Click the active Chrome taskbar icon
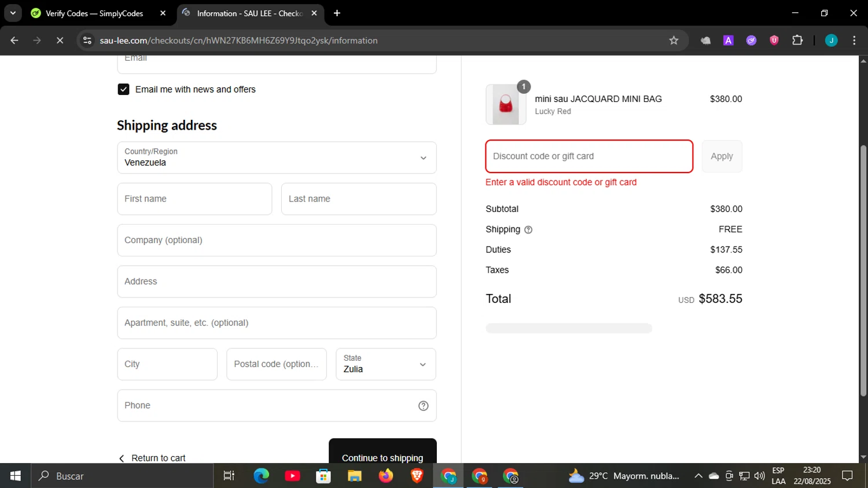This screenshot has width=868, height=488. click(x=448, y=476)
